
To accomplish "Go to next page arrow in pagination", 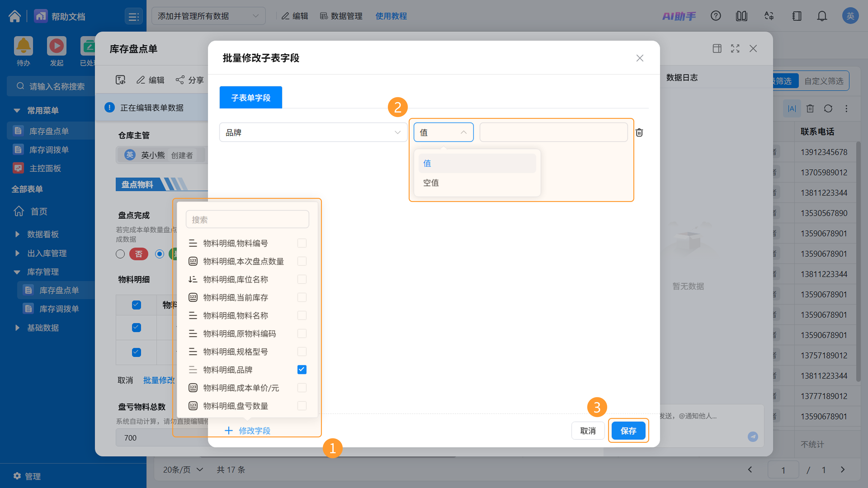I will click(842, 469).
